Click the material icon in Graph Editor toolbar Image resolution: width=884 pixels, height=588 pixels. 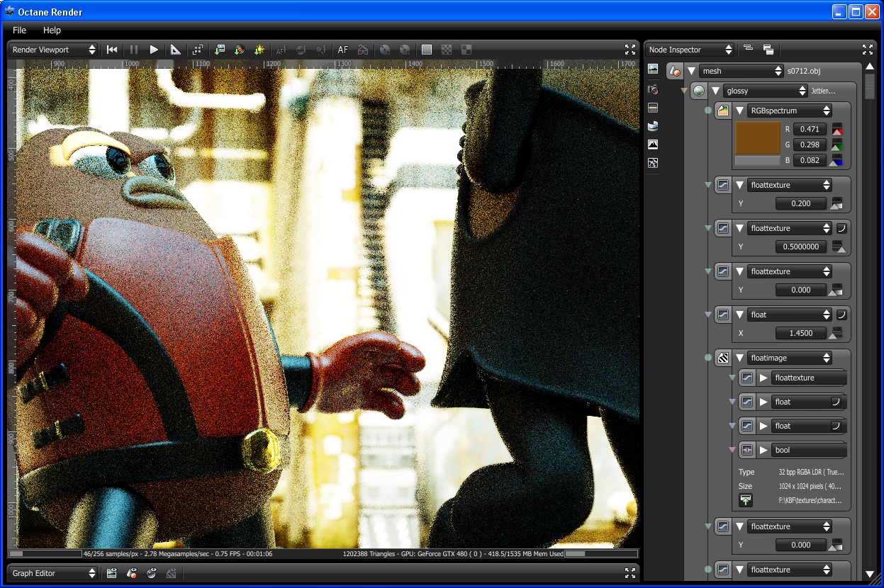pyautogui.click(x=132, y=573)
